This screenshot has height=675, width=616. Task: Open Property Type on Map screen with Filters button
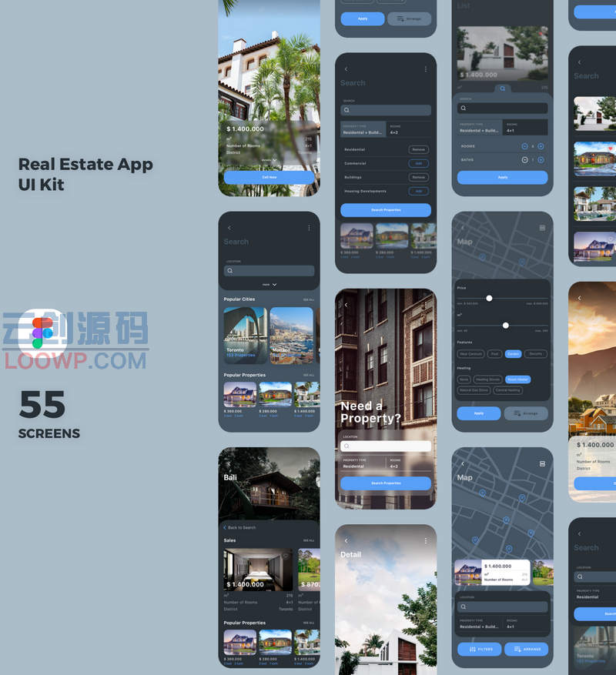tap(480, 623)
